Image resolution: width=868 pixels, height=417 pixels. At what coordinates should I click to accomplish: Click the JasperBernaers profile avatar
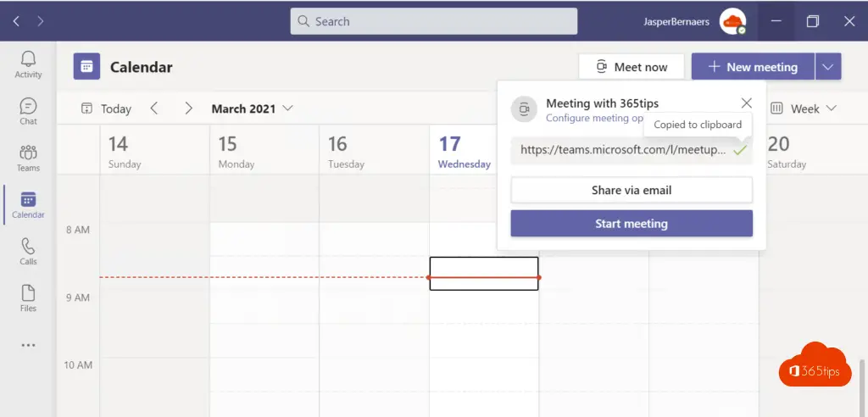pos(732,21)
